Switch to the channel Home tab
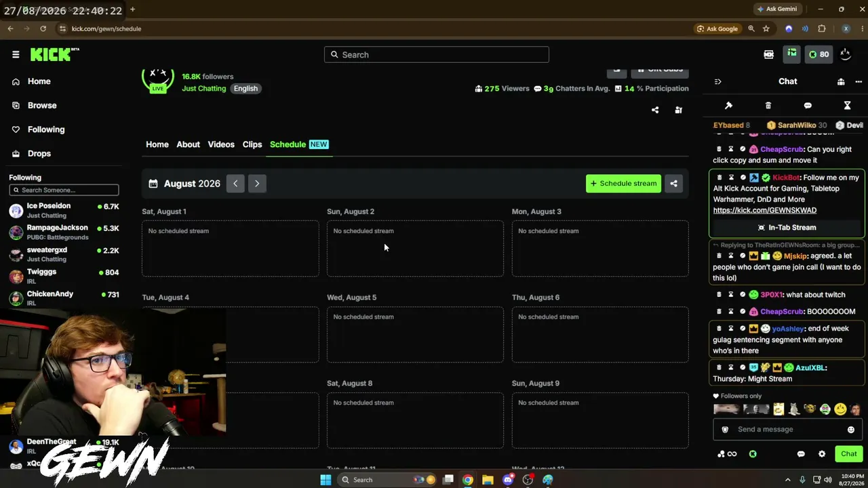Screen dimensions: 868x488 pyautogui.click(x=157, y=144)
